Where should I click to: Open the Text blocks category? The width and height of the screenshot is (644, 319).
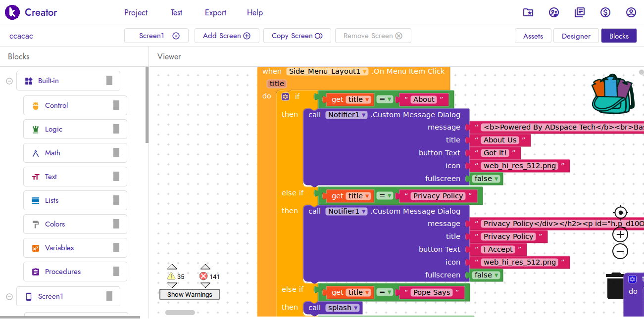point(75,177)
